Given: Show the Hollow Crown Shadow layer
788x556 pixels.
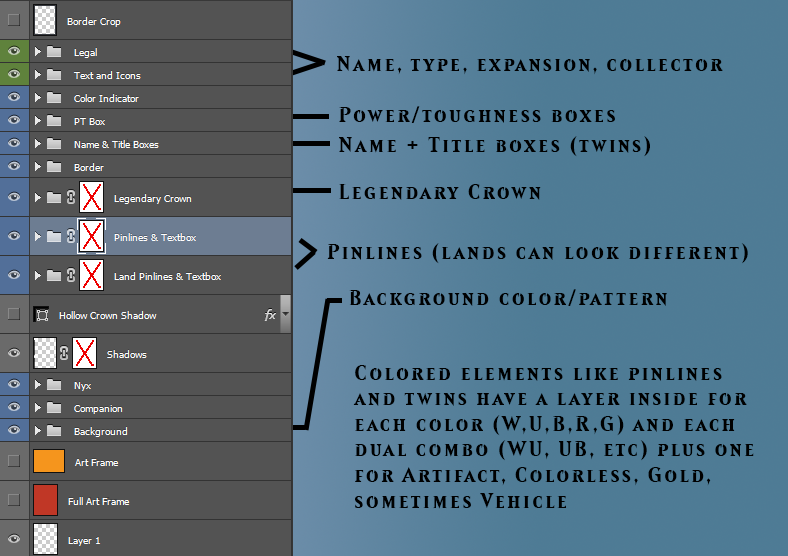Looking at the screenshot, I should 14,314.
